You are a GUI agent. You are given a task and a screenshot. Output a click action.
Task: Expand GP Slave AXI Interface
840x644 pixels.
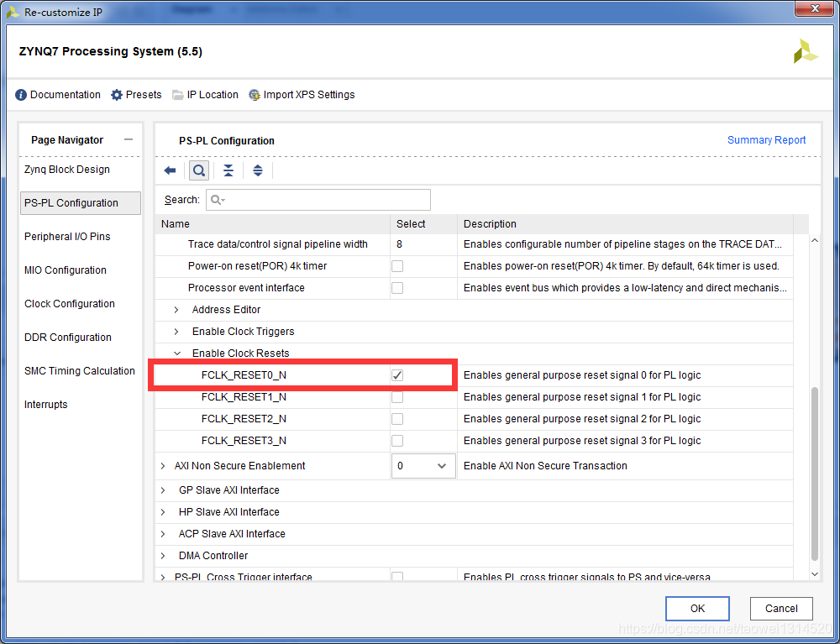coord(163,490)
